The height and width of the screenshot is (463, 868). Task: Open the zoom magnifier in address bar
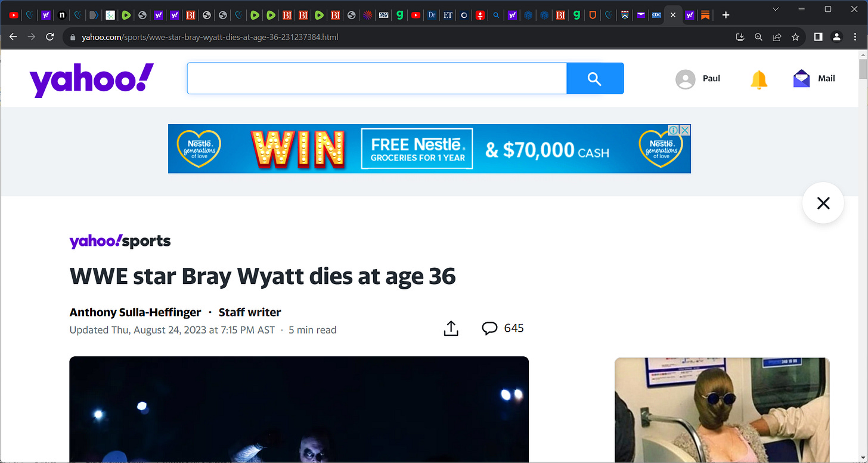coord(758,37)
